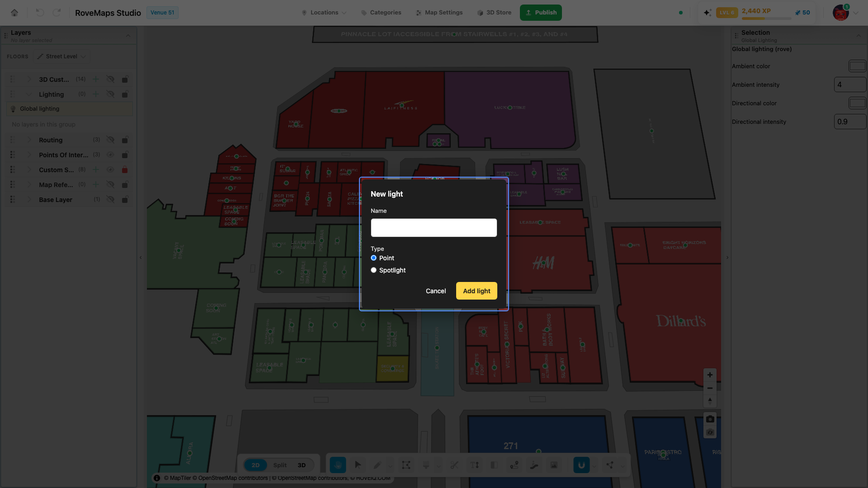The height and width of the screenshot is (488, 868).
Task: Select the Point light type radio
Action: coord(373,258)
